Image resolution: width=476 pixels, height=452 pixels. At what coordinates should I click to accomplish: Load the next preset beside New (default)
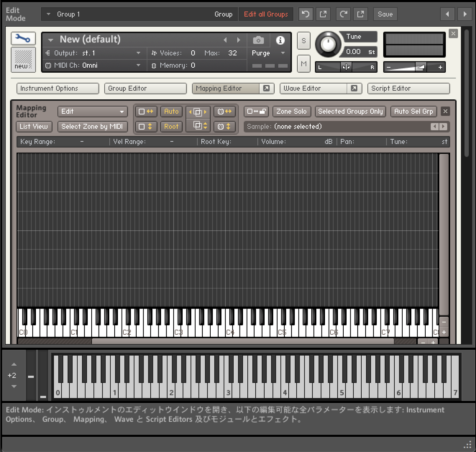(x=238, y=40)
